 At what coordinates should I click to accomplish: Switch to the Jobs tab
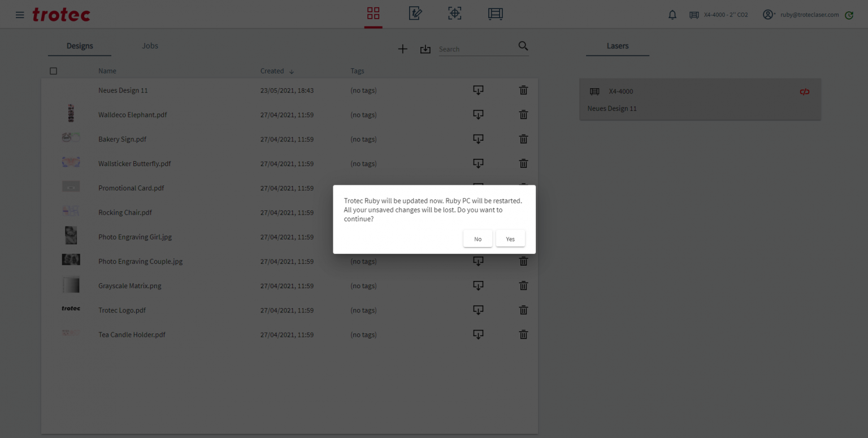[150, 46]
